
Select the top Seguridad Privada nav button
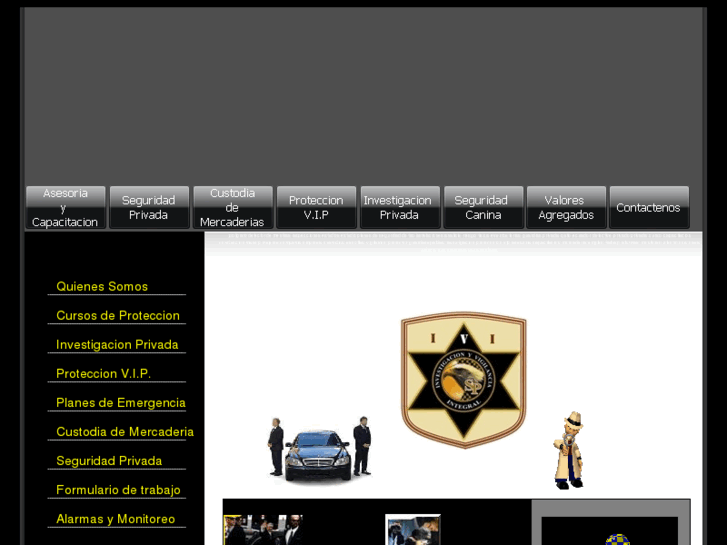tap(149, 207)
